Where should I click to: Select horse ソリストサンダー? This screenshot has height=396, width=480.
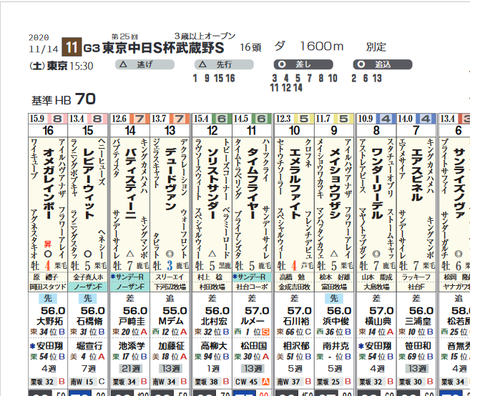point(212,184)
